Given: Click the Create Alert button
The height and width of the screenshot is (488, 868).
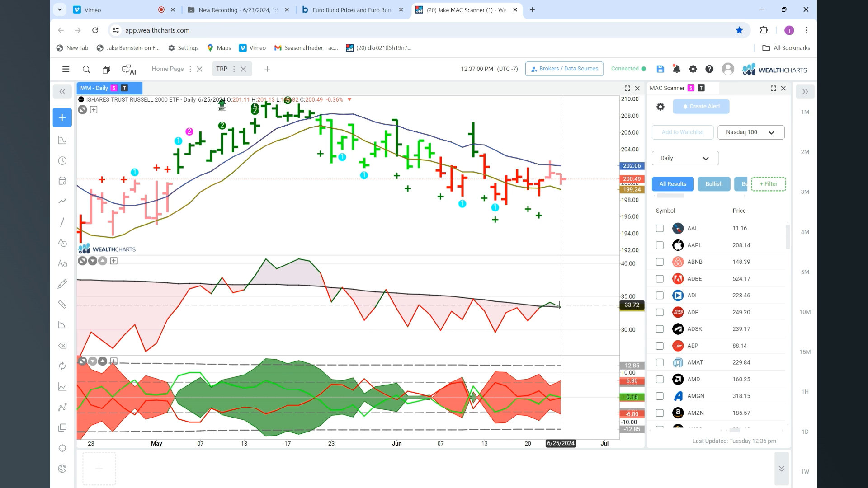Looking at the screenshot, I should pyautogui.click(x=701, y=107).
